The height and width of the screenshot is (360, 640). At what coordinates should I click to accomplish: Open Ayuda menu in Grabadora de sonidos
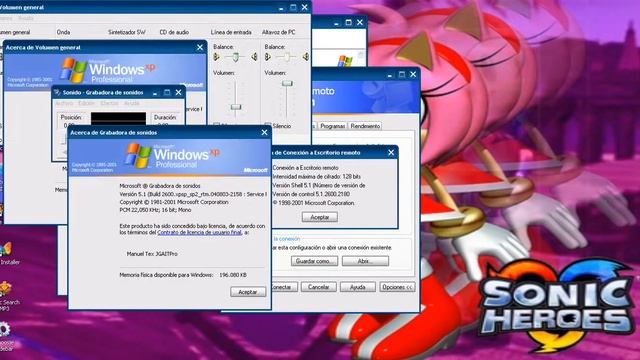point(131,103)
